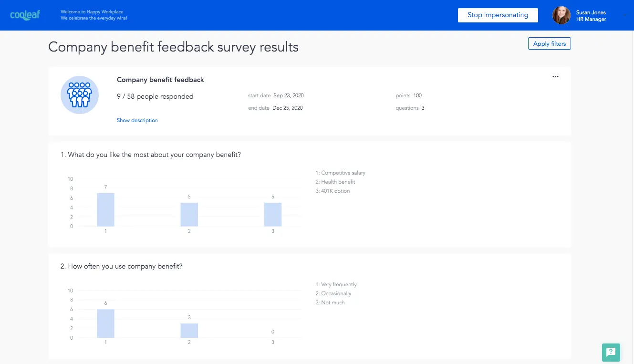The width and height of the screenshot is (634, 364).
Task: Click the Susan Jones HR Manager name
Action: pyautogui.click(x=591, y=16)
